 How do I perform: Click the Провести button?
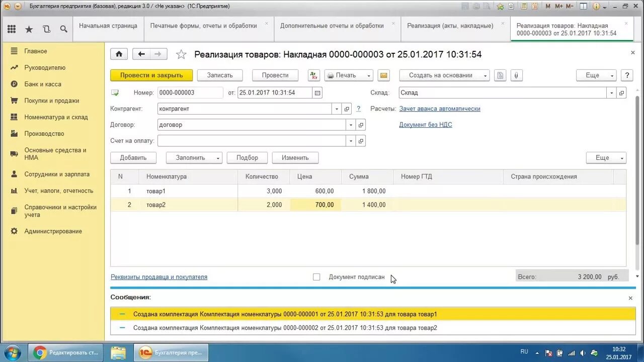pyautogui.click(x=275, y=75)
